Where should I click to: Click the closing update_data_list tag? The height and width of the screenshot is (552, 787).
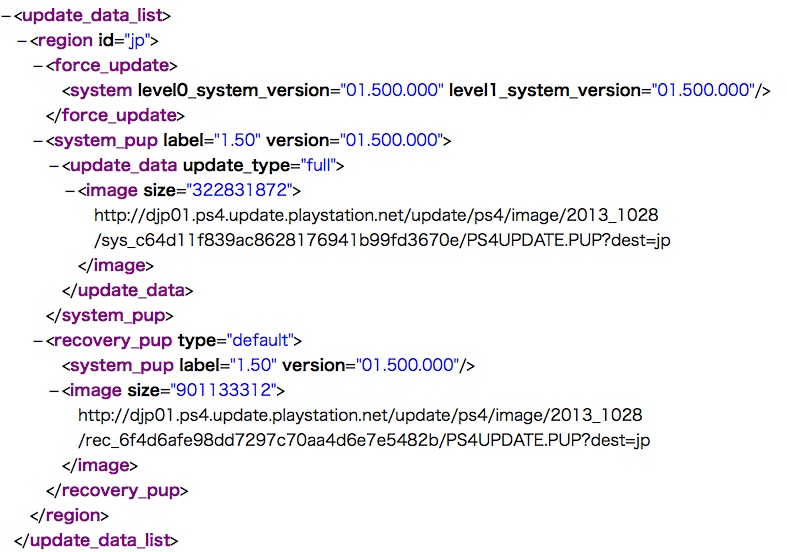[x=96, y=540]
